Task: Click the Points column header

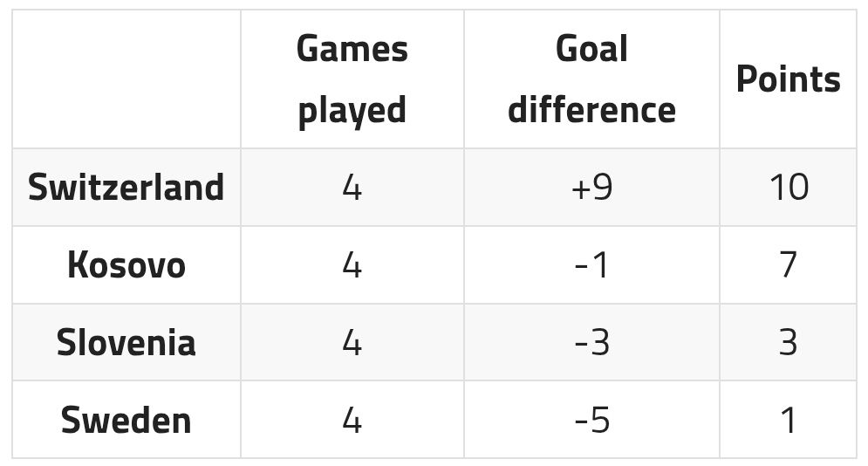Action: (x=788, y=79)
